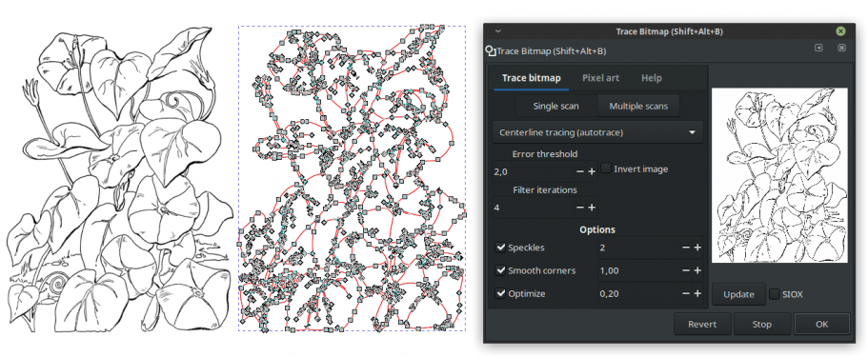This screenshot has height=357, width=868.
Task: Click the trace preview thumbnail
Action: 779,175
